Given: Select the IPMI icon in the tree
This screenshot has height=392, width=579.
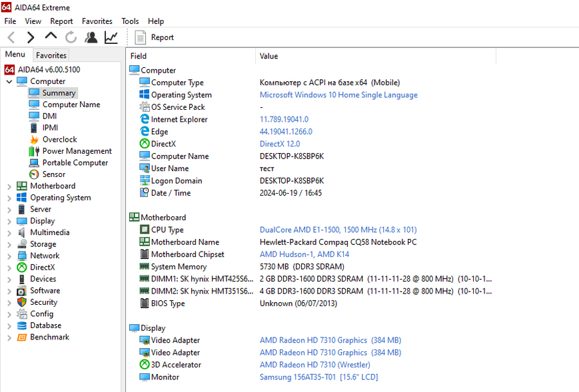Looking at the screenshot, I should click(x=34, y=128).
